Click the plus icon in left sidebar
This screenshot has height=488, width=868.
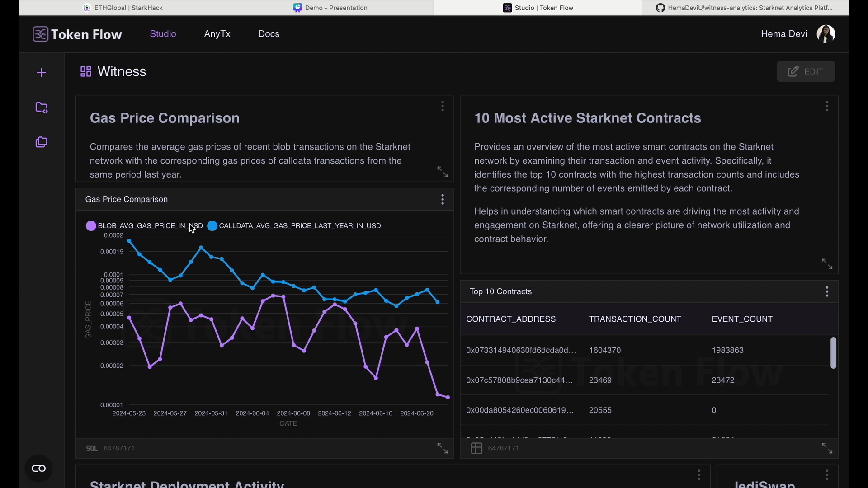point(42,73)
